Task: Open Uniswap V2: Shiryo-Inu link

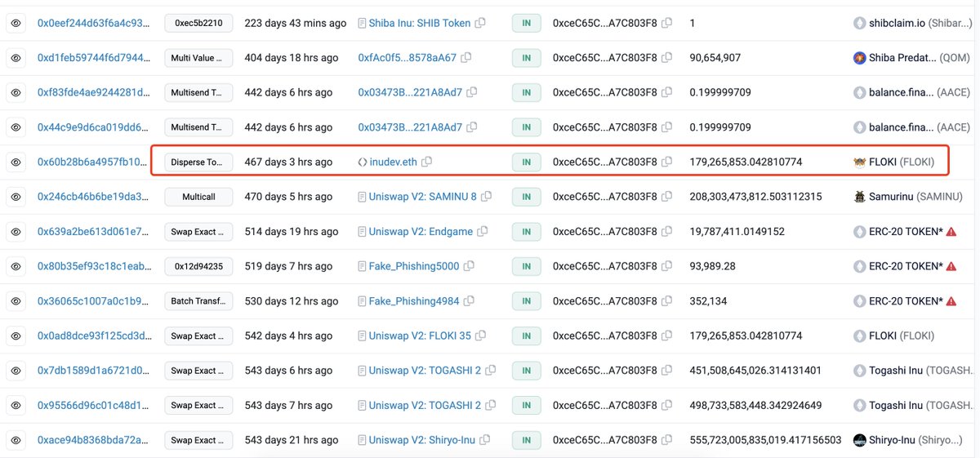Action: point(421,440)
